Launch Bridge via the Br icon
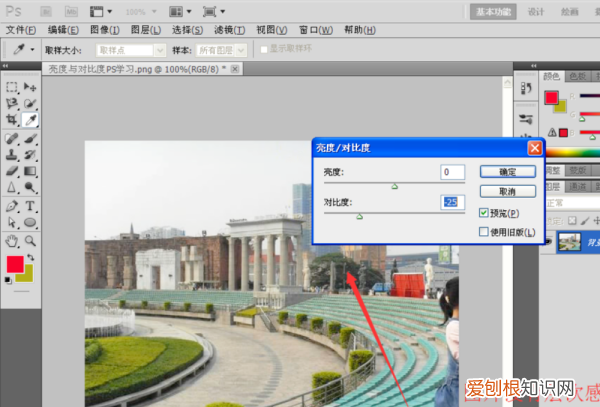Viewport: 600px width, 407px height. [x=46, y=12]
